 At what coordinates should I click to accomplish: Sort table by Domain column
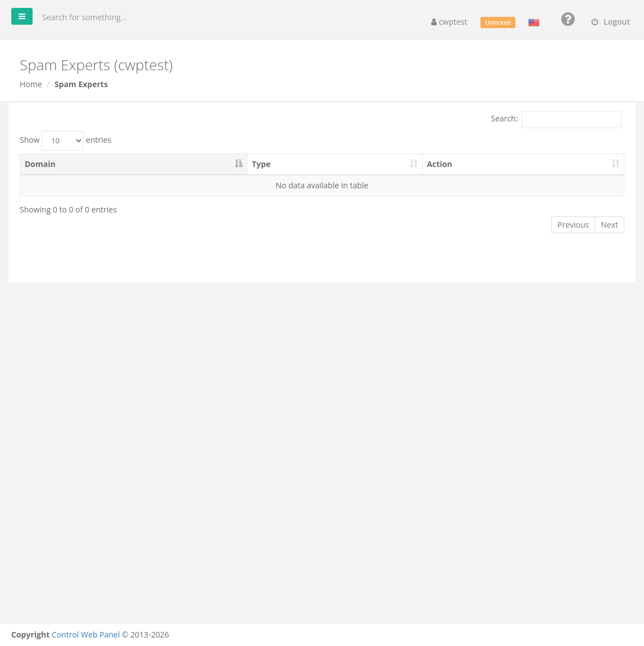[133, 164]
